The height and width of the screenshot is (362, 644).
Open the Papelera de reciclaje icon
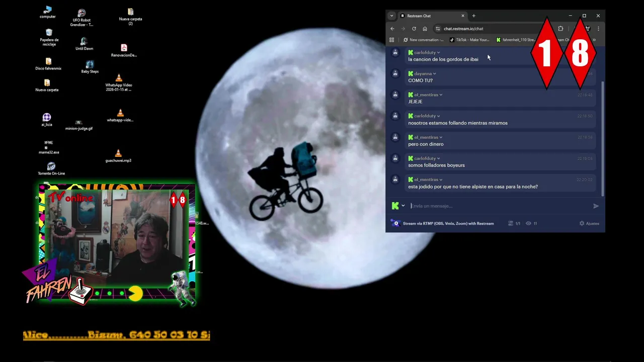[49, 37]
